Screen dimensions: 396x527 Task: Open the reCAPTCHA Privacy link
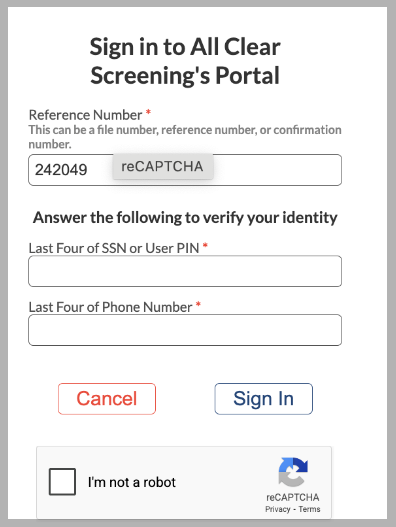pyautogui.click(x=278, y=509)
